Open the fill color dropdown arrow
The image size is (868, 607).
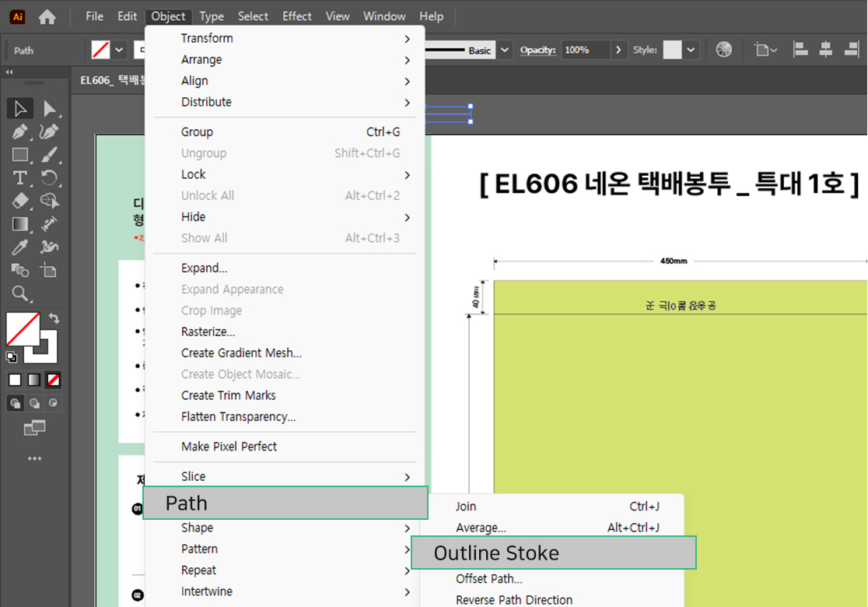coord(119,50)
